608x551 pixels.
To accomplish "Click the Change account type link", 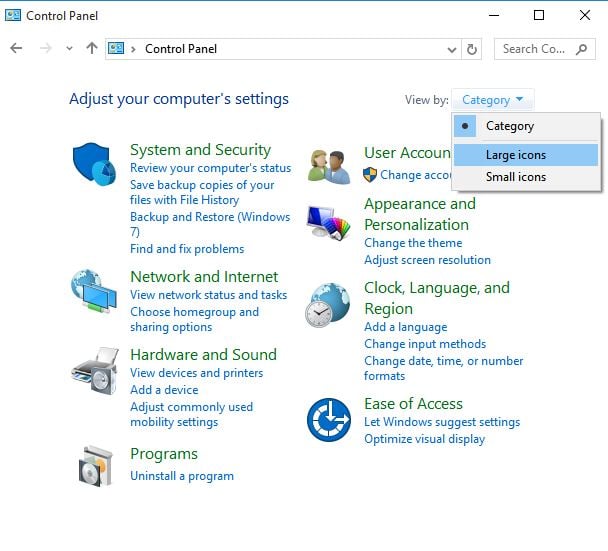I will pos(415,175).
